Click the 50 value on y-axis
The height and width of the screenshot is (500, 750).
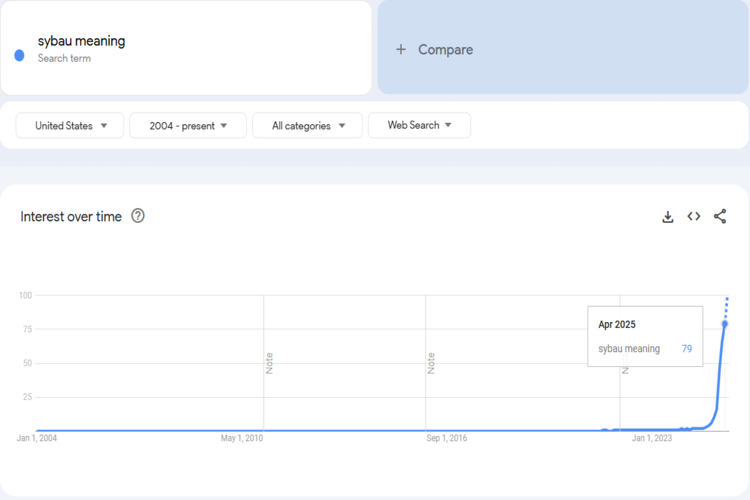[x=27, y=363]
